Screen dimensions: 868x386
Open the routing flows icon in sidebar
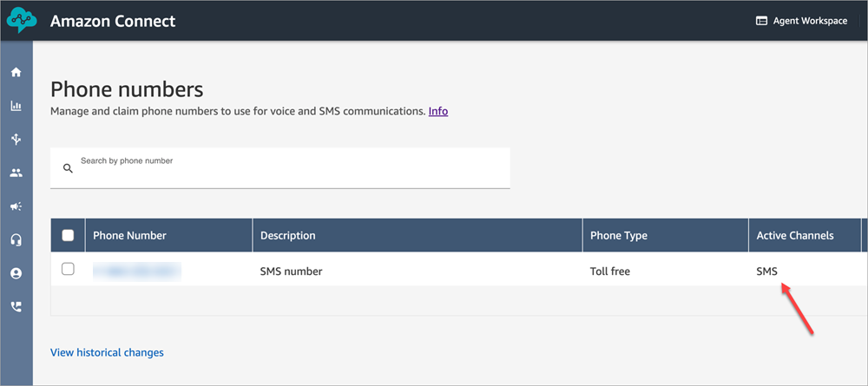tap(16, 139)
